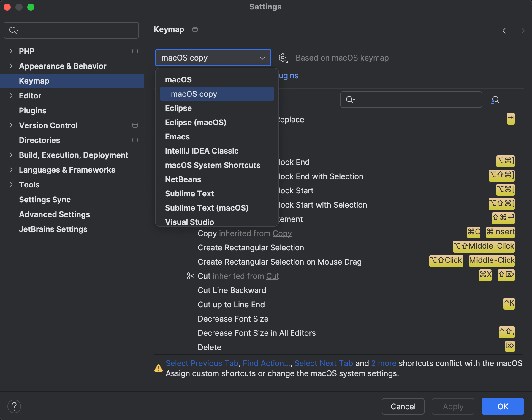The height and width of the screenshot is (420, 532).
Task: Click the help question mark icon
Action: point(14,406)
